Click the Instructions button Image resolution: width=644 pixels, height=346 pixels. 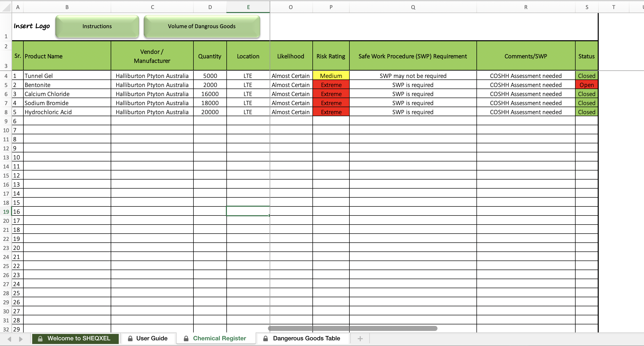tap(97, 26)
